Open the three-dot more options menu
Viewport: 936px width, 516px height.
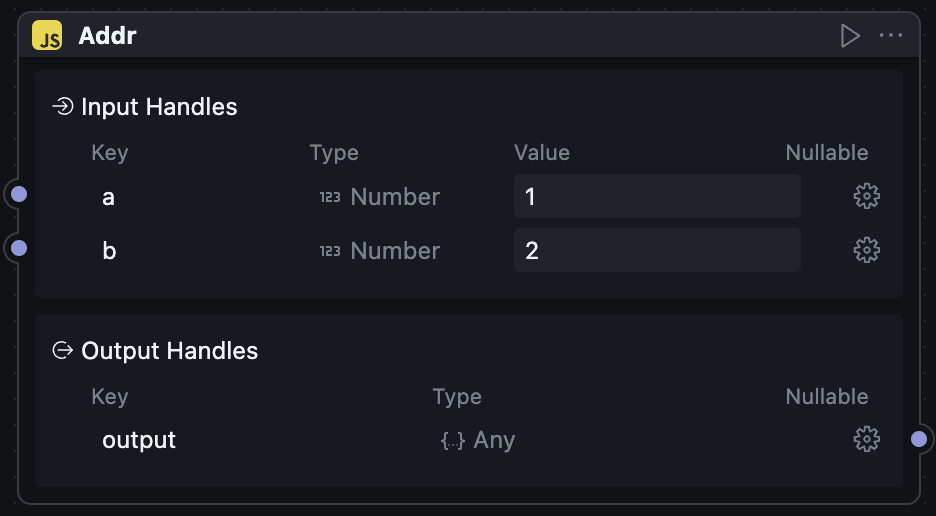891,36
